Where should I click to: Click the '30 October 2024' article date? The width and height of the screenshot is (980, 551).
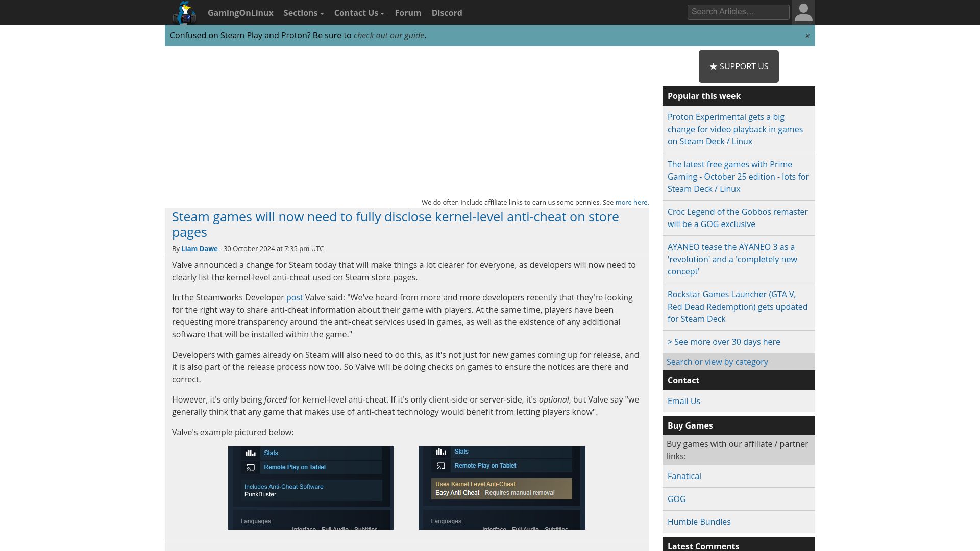[x=249, y=248]
